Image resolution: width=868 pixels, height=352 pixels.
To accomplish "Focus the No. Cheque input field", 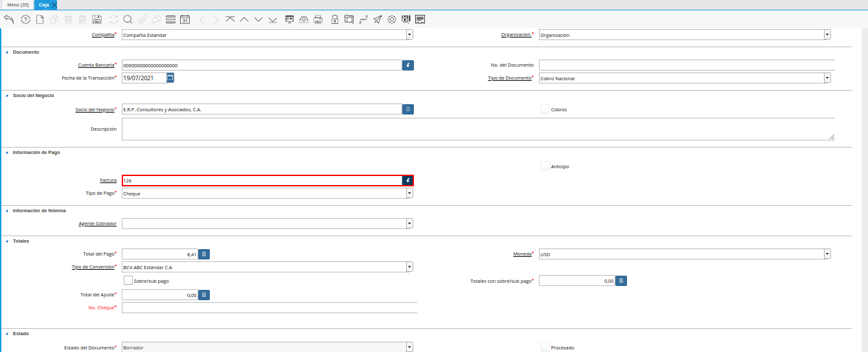I will 269,308.
